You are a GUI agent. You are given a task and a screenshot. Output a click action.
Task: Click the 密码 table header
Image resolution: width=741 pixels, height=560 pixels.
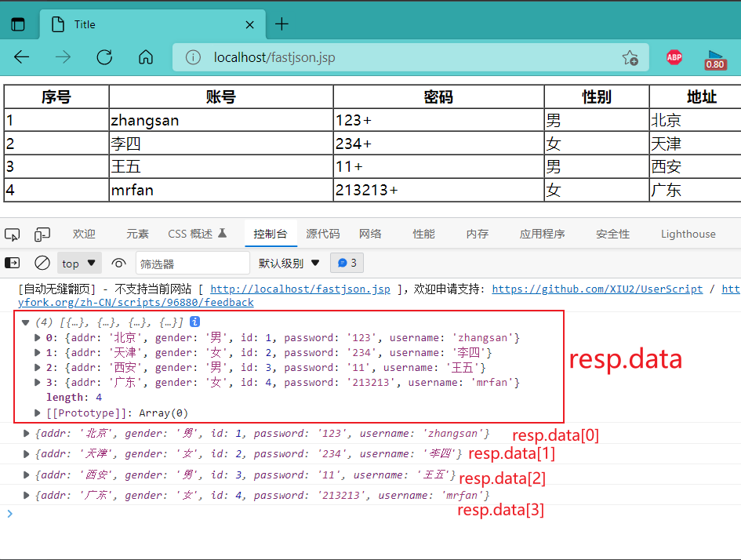[x=438, y=97]
